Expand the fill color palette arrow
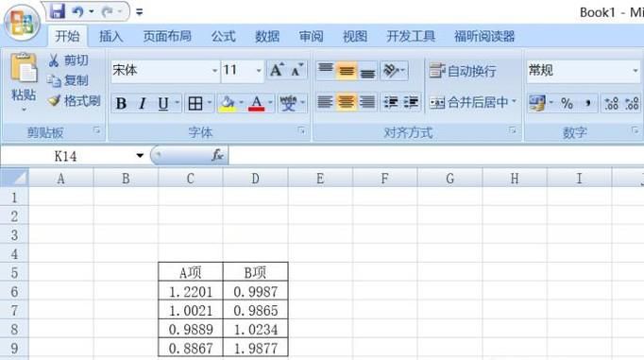Viewport: 644px width, 360px height. coord(242,103)
